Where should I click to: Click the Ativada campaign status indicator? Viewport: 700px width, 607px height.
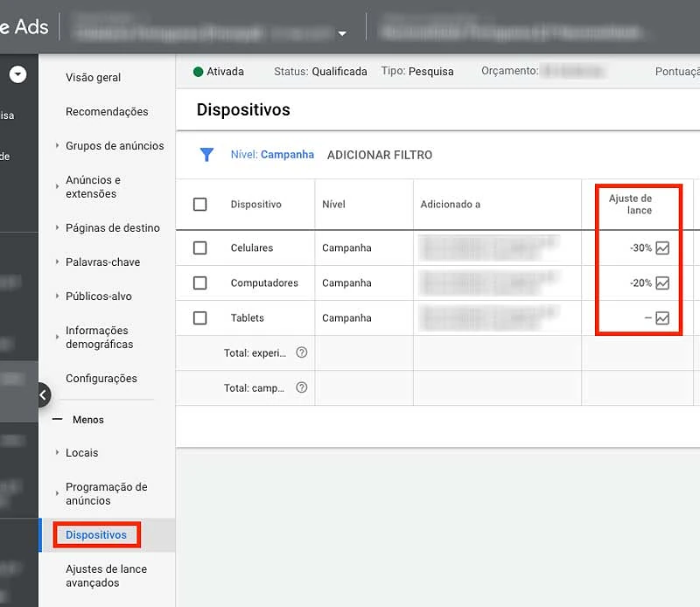(x=219, y=72)
